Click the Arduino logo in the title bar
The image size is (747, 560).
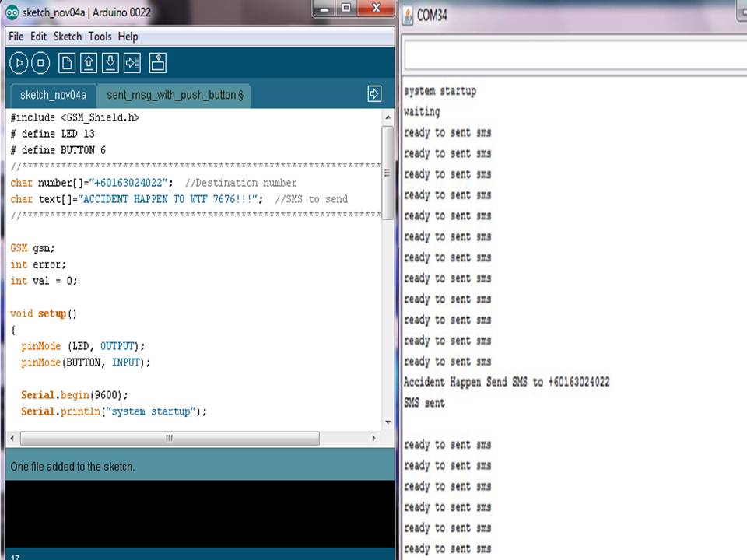click(x=12, y=12)
